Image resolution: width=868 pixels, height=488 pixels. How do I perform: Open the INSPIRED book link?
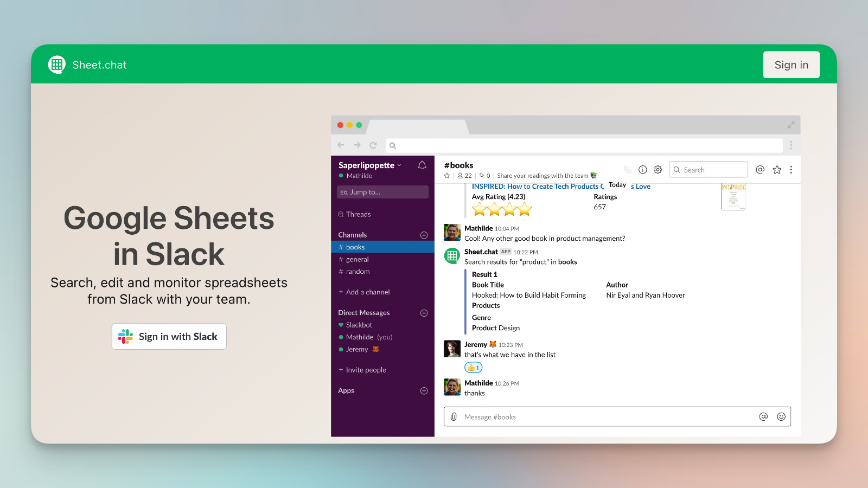(537, 186)
